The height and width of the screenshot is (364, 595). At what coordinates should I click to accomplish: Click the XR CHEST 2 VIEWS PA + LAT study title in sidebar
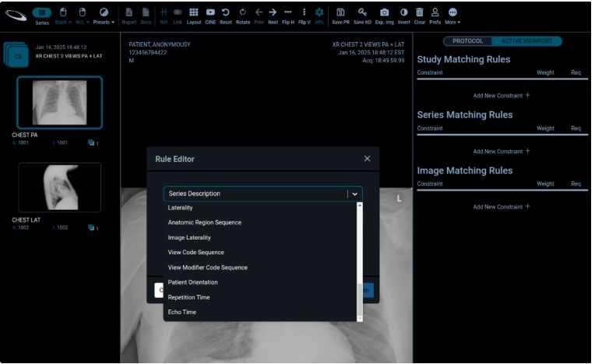(x=69, y=56)
